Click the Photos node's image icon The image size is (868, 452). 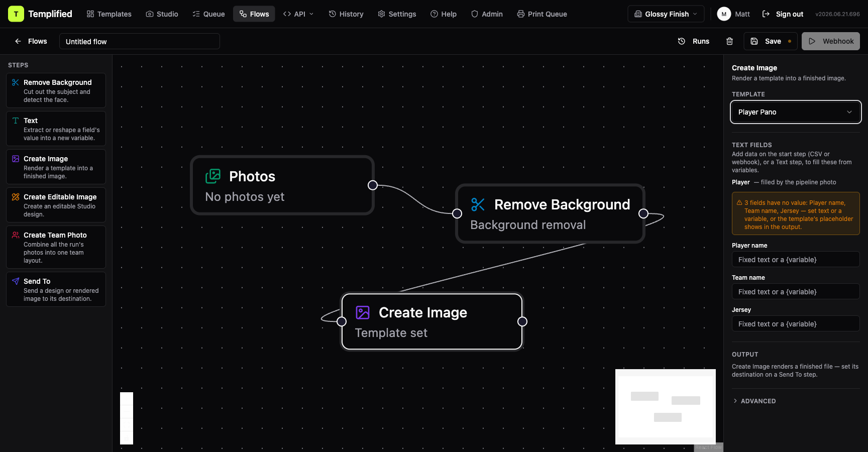point(213,176)
